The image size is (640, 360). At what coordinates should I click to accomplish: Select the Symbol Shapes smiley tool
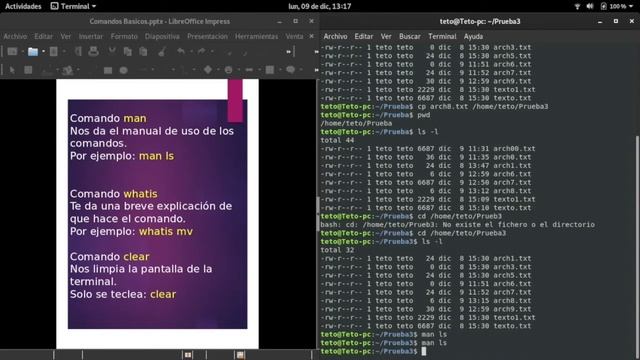tap(228, 70)
